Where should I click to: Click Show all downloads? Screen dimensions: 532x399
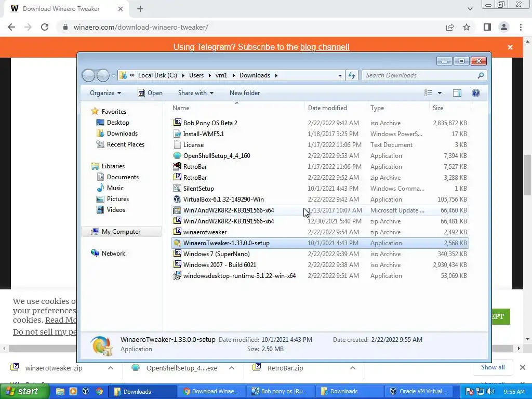click(x=493, y=367)
